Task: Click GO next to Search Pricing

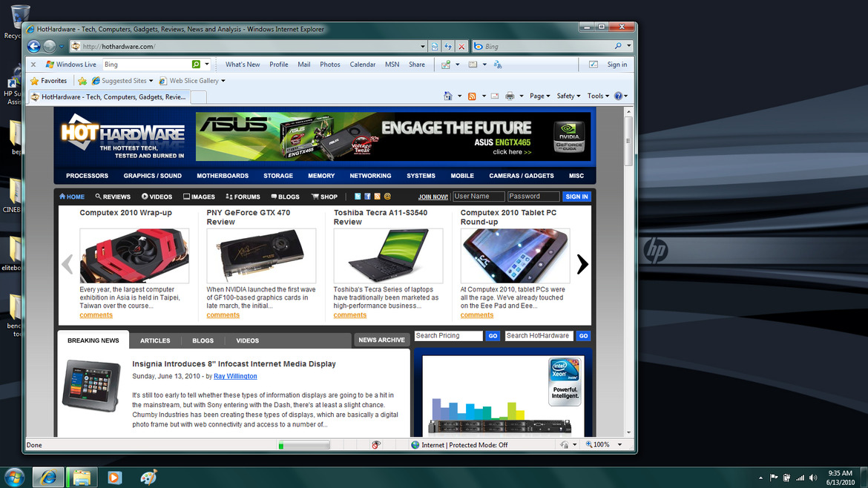Action: (x=493, y=336)
